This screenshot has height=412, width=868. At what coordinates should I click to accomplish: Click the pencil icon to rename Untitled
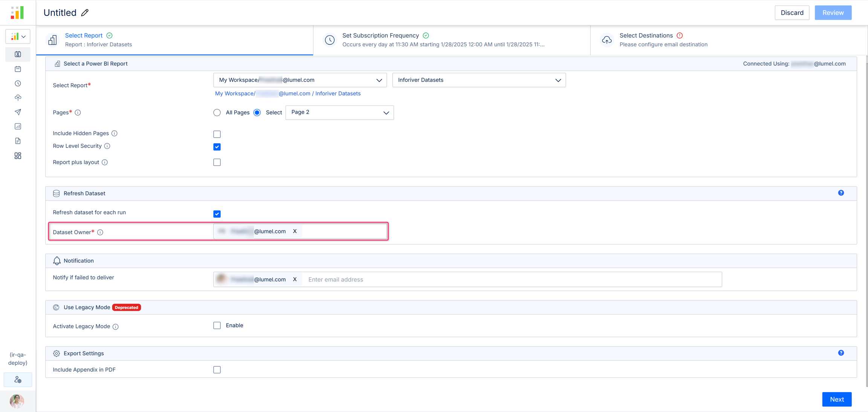pos(85,13)
